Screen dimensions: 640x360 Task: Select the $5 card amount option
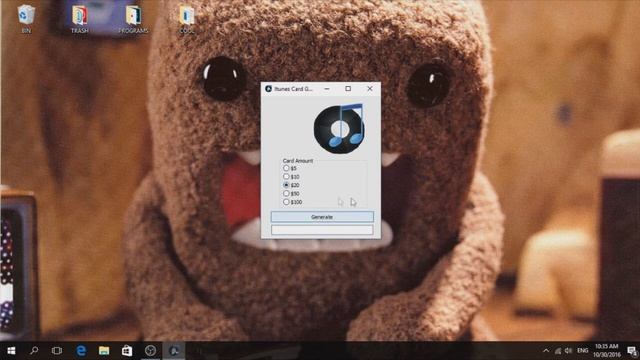coord(289,168)
